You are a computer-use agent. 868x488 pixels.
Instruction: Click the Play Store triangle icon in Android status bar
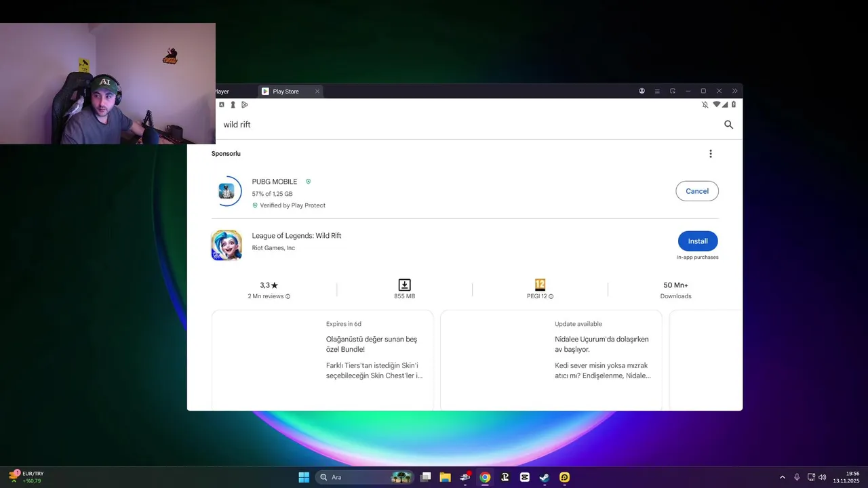tap(245, 104)
